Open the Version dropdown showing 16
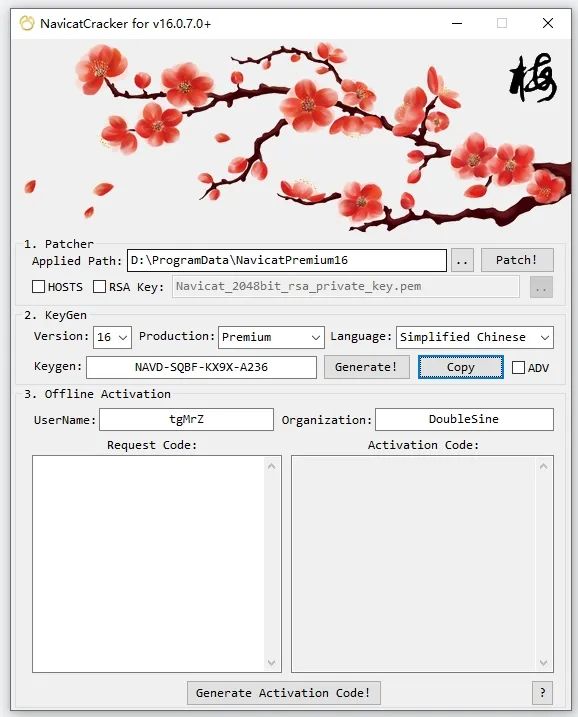This screenshot has height=717, width=578. pyautogui.click(x=112, y=337)
